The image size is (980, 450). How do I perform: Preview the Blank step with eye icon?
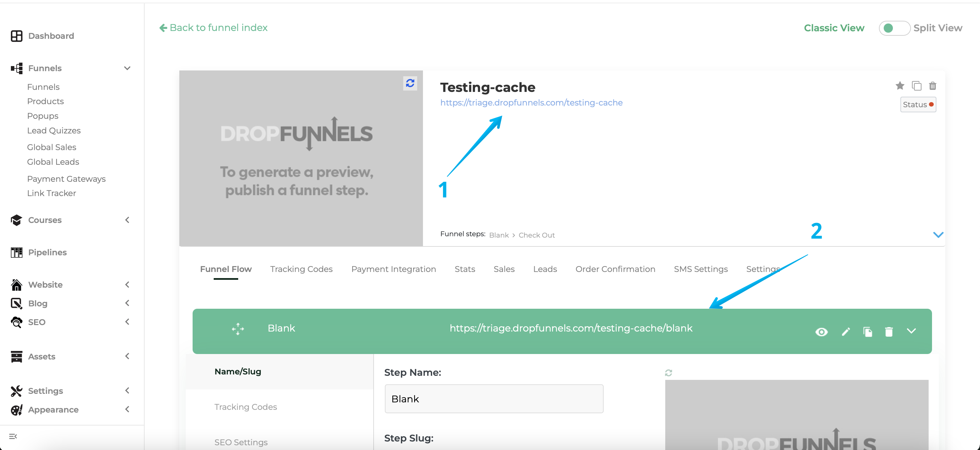(821, 332)
